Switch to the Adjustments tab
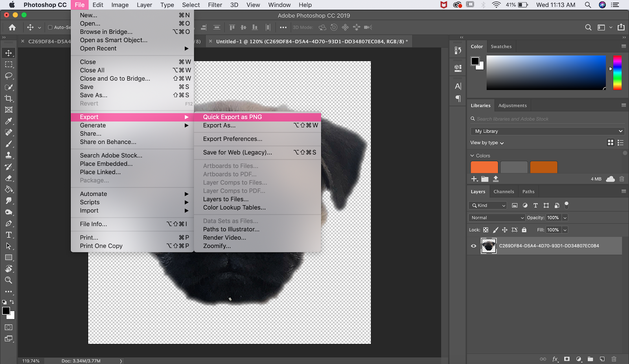This screenshot has width=629, height=364. [x=513, y=105]
